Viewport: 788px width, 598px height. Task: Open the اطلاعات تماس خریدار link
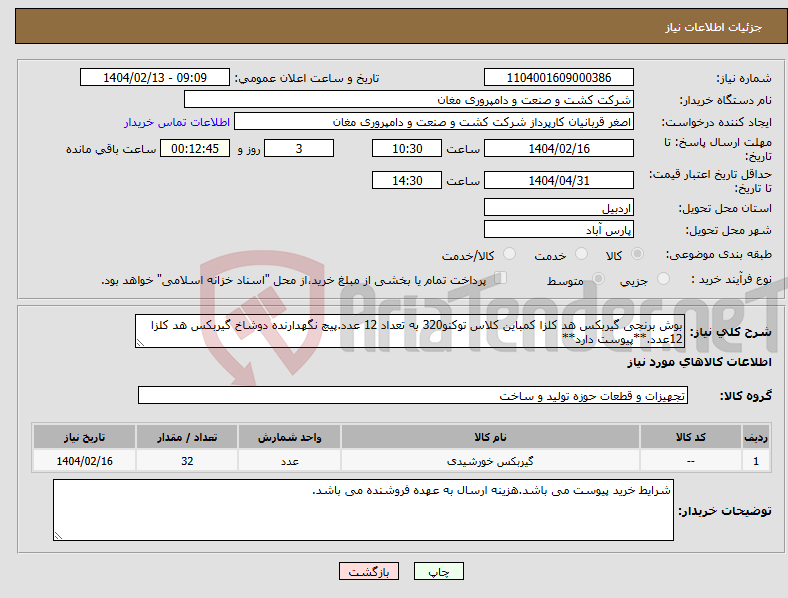pyautogui.click(x=177, y=122)
